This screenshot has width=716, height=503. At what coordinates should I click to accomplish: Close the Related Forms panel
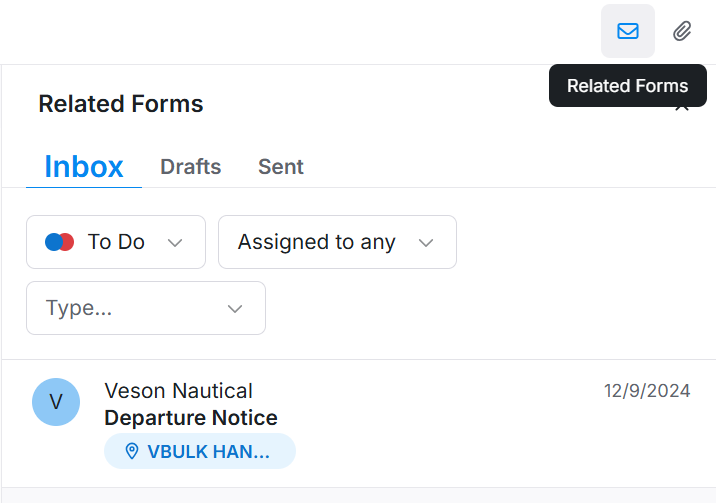click(683, 106)
